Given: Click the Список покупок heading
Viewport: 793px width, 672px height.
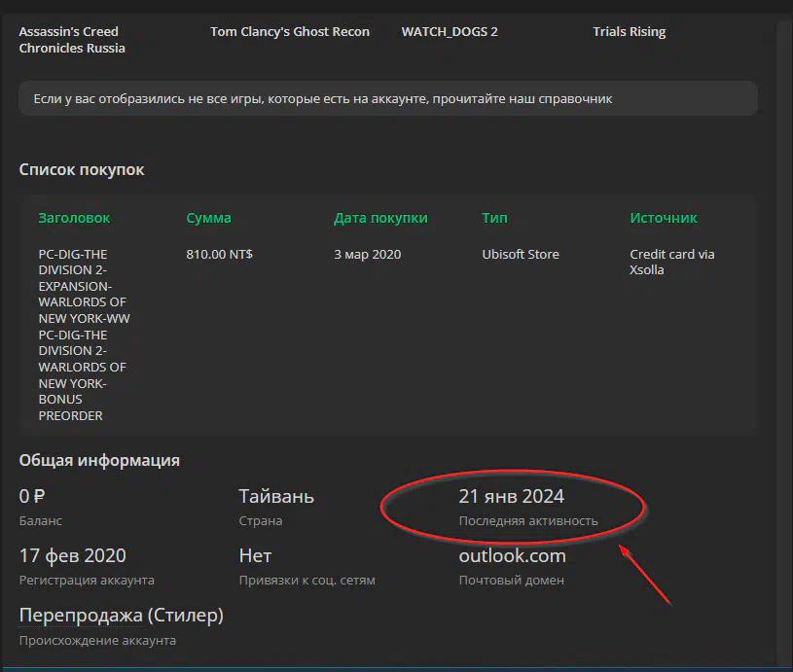Looking at the screenshot, I should click(x=82, y=169).
